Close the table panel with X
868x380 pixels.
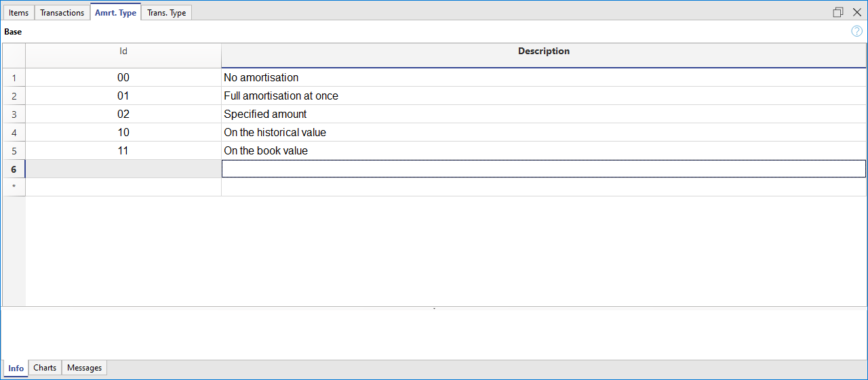[x=856, y=12]
